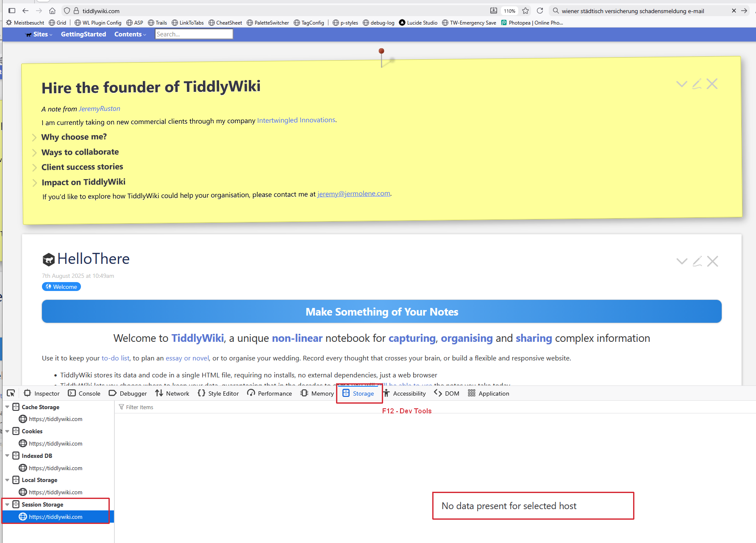Click the element picker icon in DevTools
This screenshot has height=543, width=756.
11,393
